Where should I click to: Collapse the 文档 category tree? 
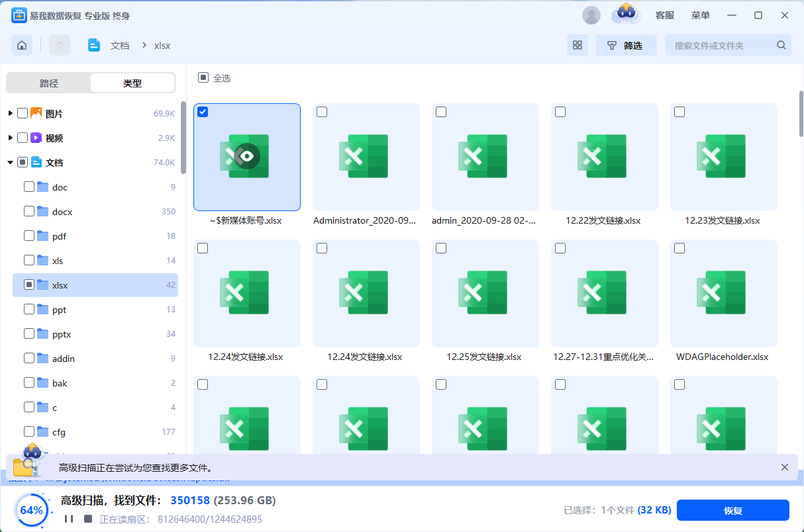(x=11, y=163)
